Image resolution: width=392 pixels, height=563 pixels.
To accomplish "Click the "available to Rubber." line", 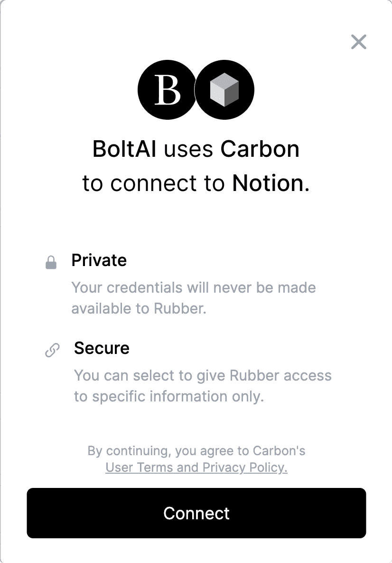I will tap(139, 308).
